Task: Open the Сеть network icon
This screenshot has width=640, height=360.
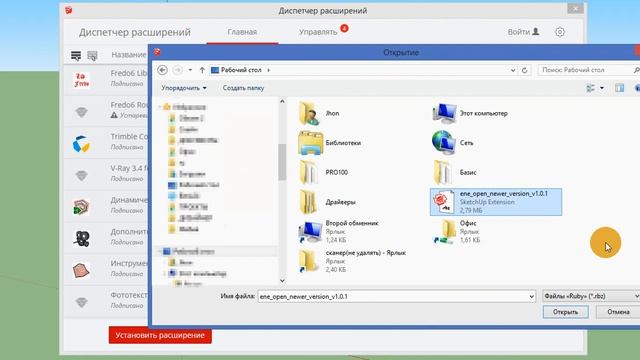Action: tap(444, 143)
